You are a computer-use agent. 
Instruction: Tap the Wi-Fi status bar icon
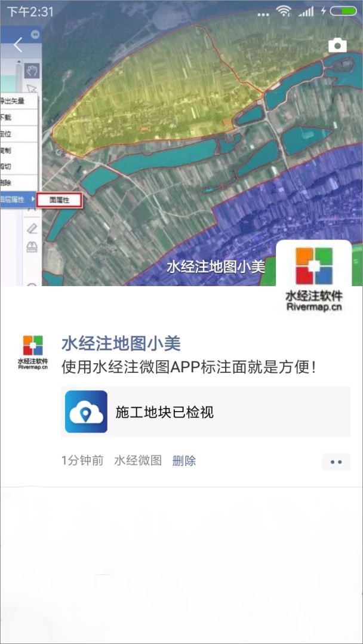[284, 11]
